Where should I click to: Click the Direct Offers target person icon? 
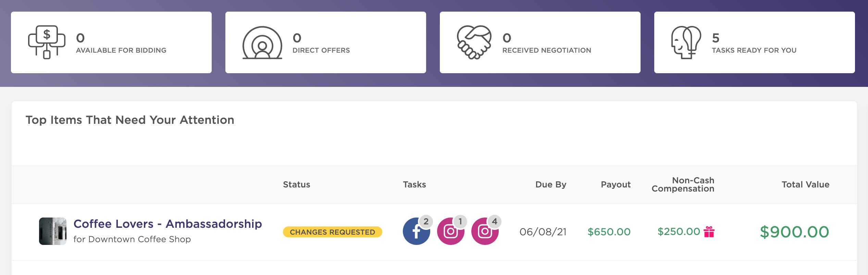262,42
